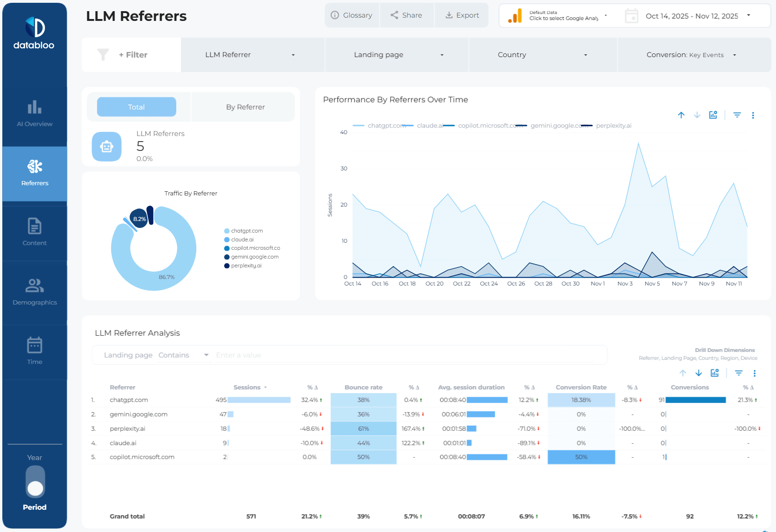
Task: Click chatgpt.com color swatch in donut legend
Action: (x=227, y=231)
